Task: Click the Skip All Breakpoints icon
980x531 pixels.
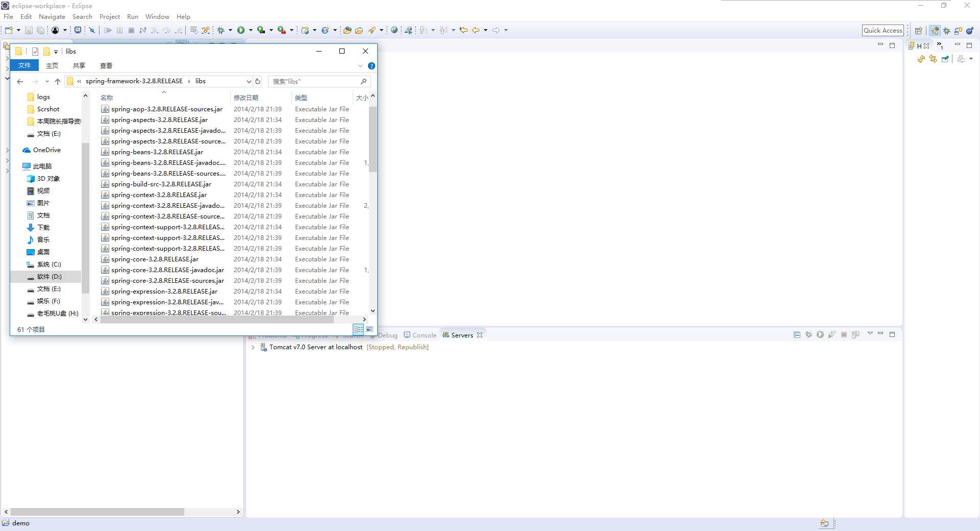Action: 92,30
